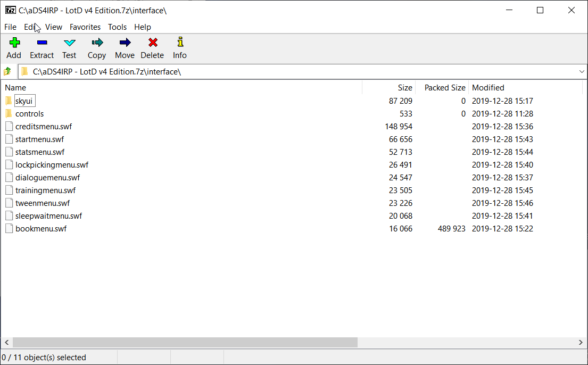
Task: Click the green Add icon in toolbar
Action: [14, 43]
